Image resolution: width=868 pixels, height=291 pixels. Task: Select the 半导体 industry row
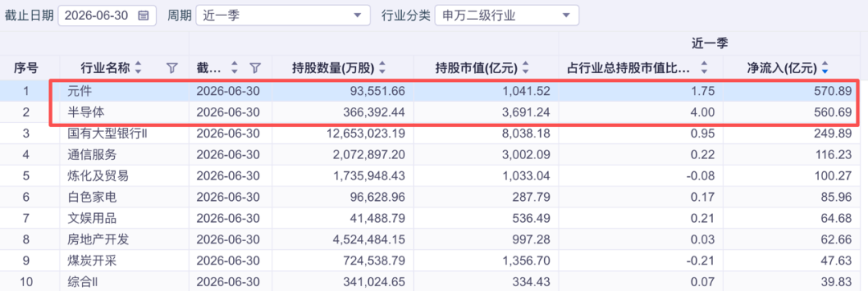(x=434, y=112)
